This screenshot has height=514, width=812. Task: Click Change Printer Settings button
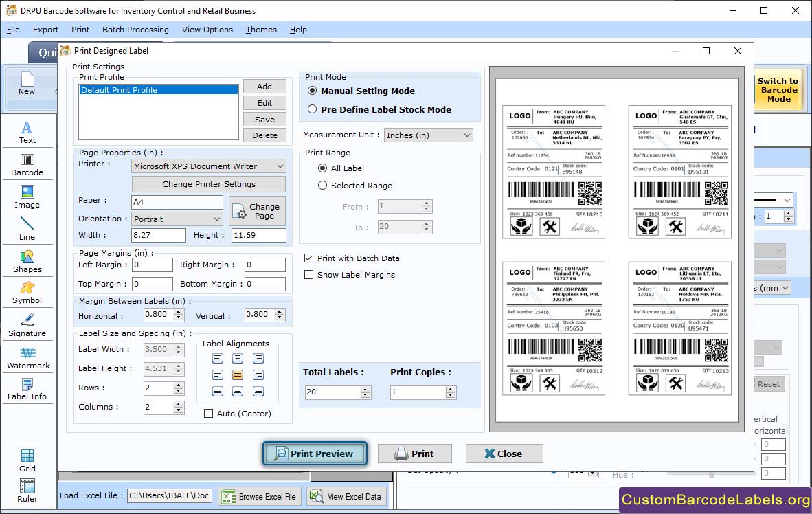coord(209,184)
